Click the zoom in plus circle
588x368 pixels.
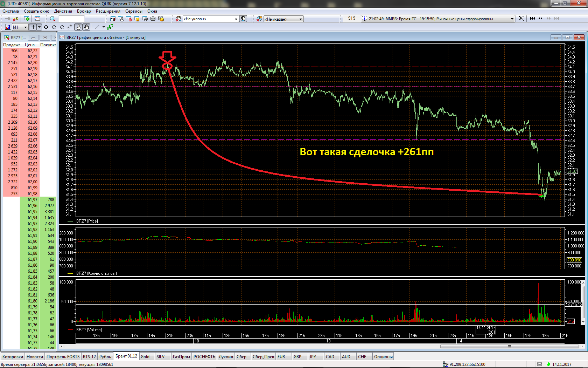54,27
